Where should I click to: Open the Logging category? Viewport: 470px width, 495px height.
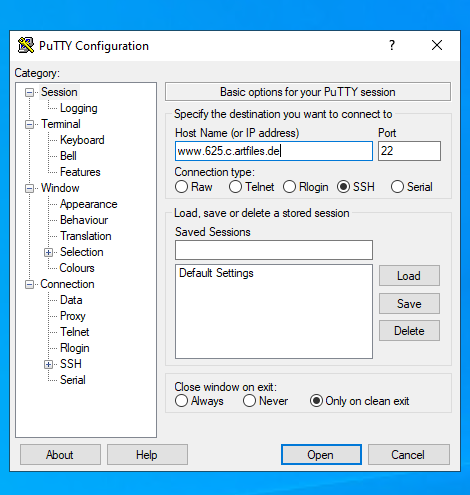tap(79, 108)
